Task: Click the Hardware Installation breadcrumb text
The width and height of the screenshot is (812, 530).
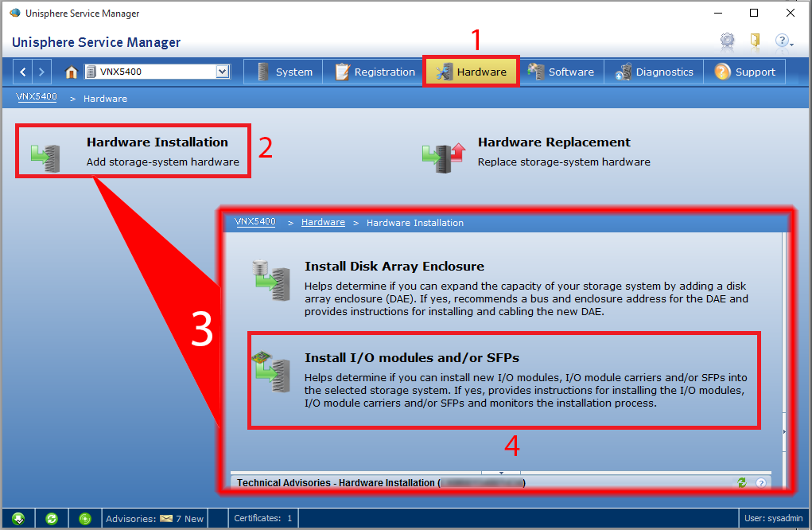Action: (415, 223)
